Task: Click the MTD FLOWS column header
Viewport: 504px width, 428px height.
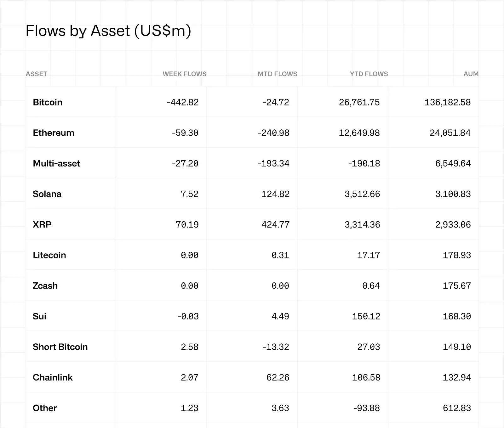Action: 277,74
